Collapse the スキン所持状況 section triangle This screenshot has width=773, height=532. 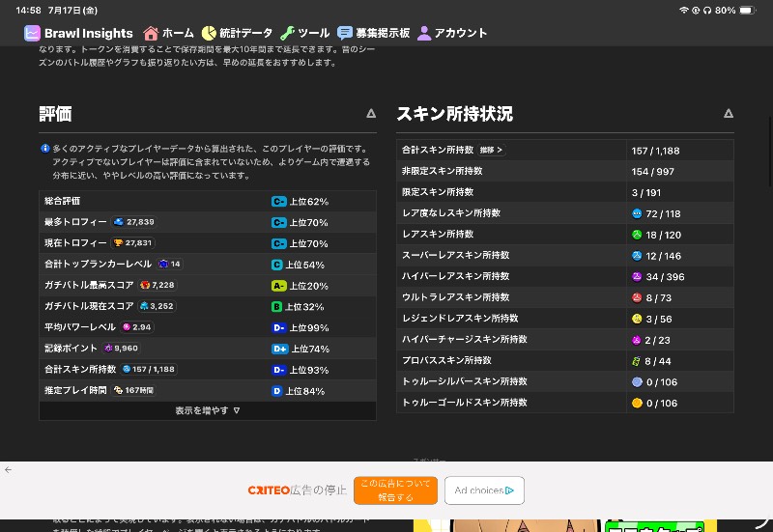[729, 114]
